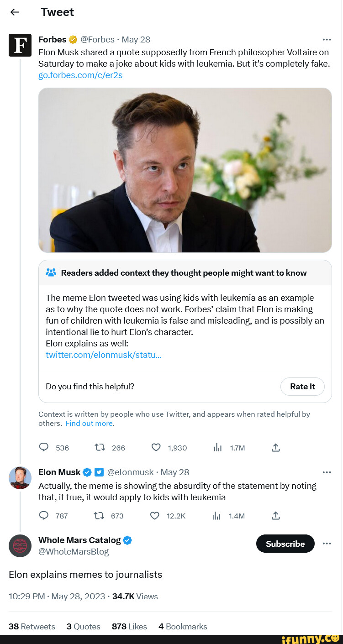This screenshot has height=644, width=343.
Task: Reply to the Forbes tweet
Action: (44, 448)
